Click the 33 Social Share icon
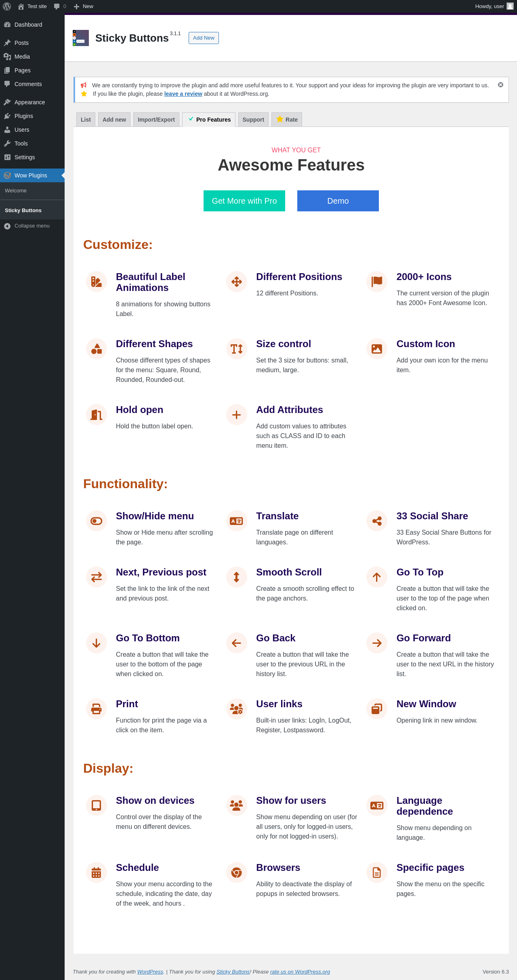Image resolution: width=517 pixels, height=980 pixels. point(377,521)
